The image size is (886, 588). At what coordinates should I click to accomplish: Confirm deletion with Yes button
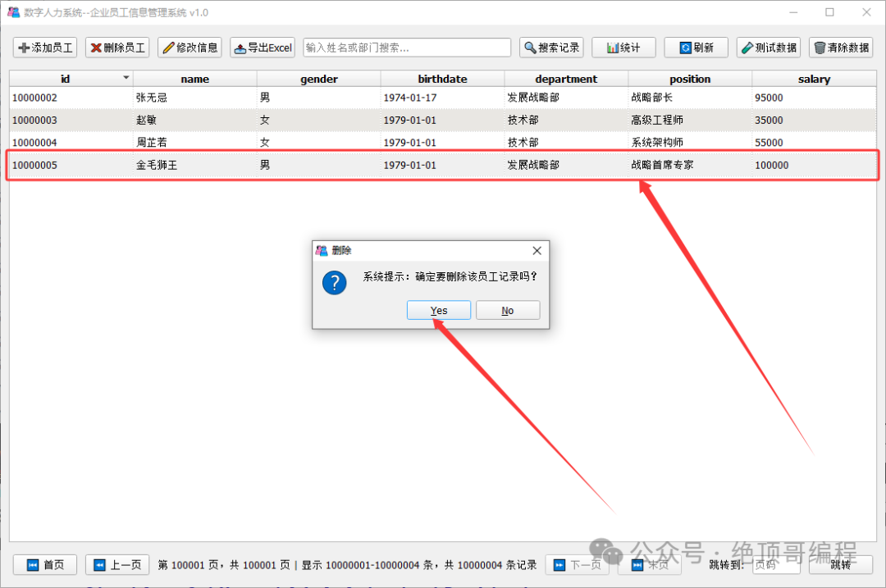click(x=438, y=310)
